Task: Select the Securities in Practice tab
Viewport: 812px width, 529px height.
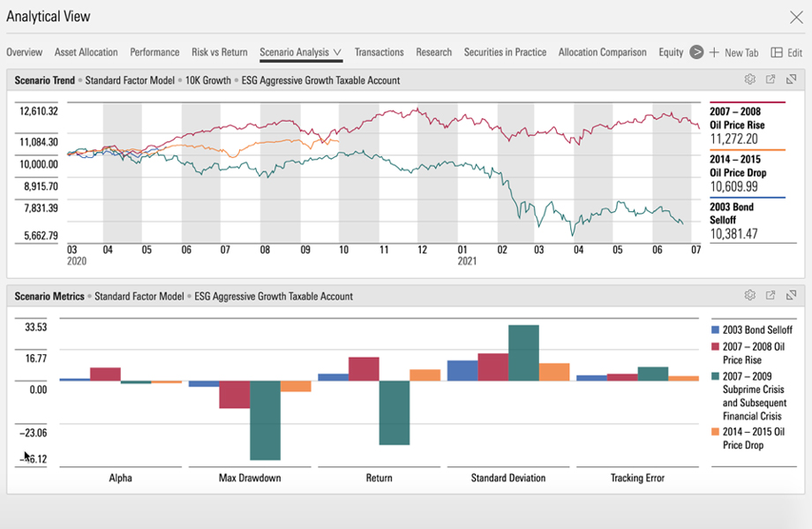Action: coord(505,52)
